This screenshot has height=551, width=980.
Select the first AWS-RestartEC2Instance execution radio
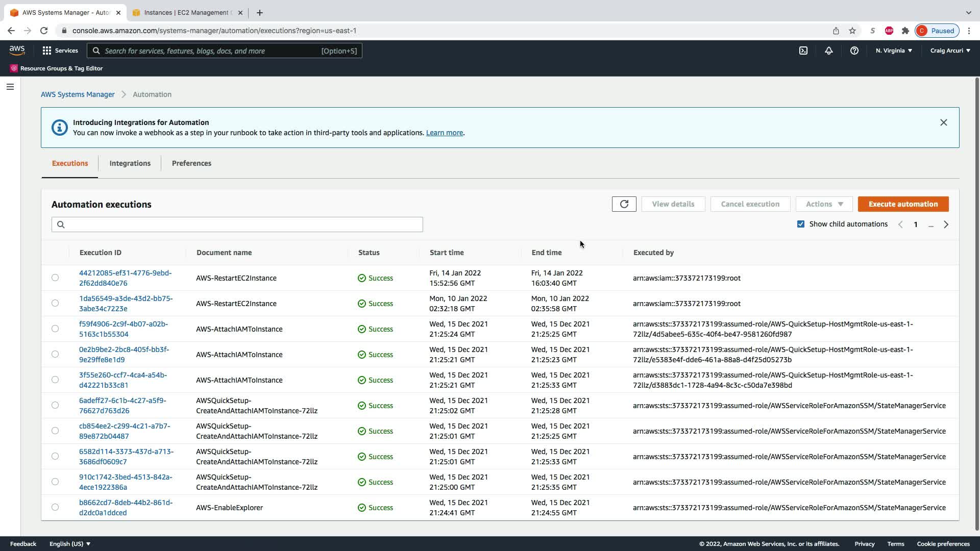(x=55, y=278)
